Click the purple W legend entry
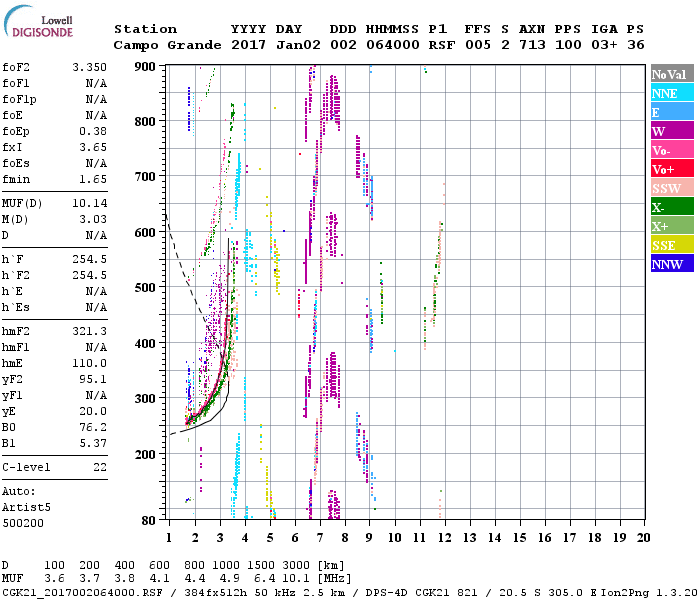This screenshot has height=600, width=700. point(671,131)
